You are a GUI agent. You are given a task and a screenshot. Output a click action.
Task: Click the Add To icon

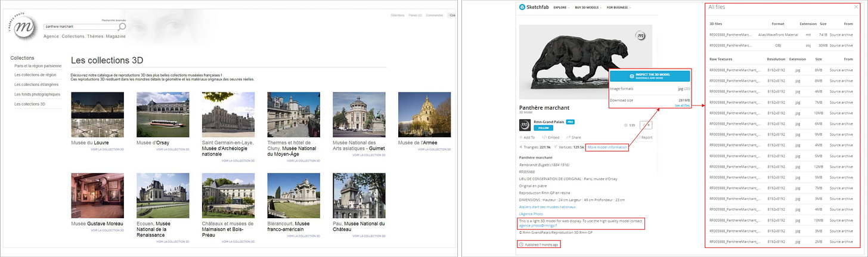tap(522, 137)
